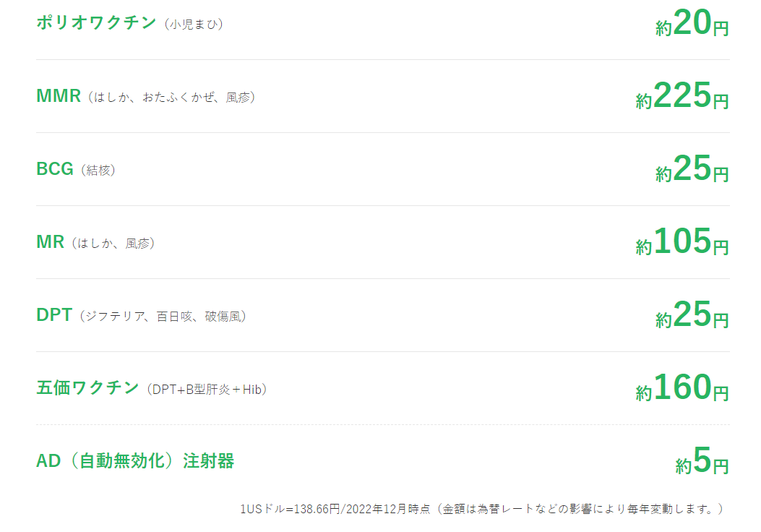Click the (はしか、おたふくかぜ、風疹) description
The image size is (761, 532).
point(172,98)
